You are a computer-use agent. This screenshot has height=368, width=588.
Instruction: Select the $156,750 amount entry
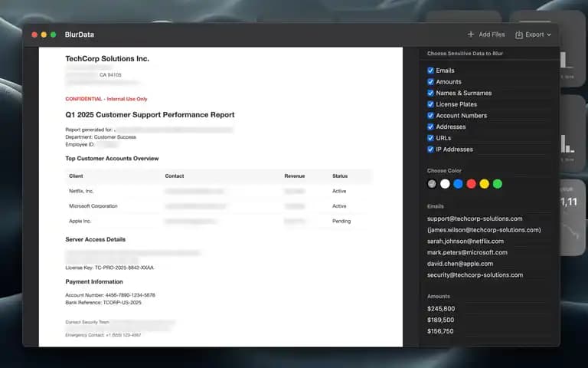440,331
